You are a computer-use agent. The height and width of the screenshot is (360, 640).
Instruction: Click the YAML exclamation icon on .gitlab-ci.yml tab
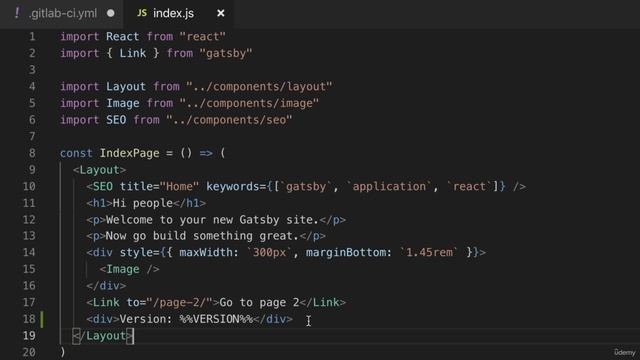click(x=17, y=13)
